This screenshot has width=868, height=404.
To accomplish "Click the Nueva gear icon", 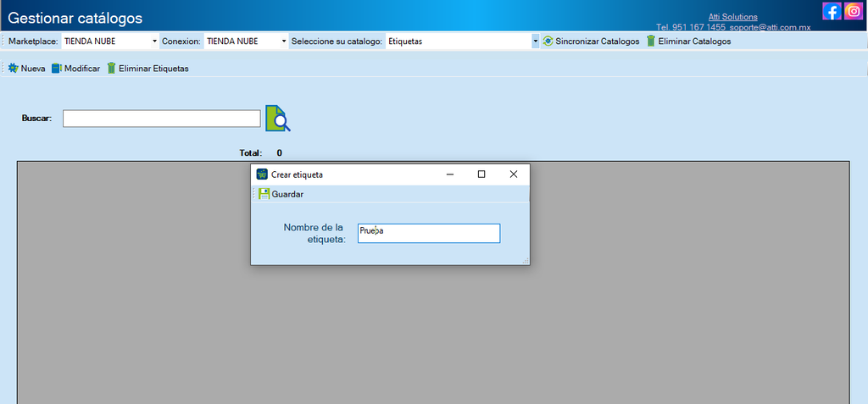I will [x=14, y=69].
